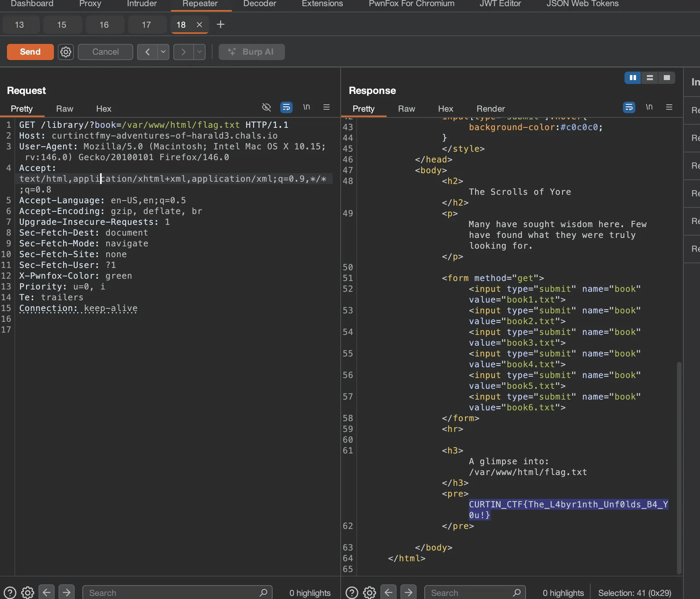Click the vertical split layout icon

[x=633, y=77]
